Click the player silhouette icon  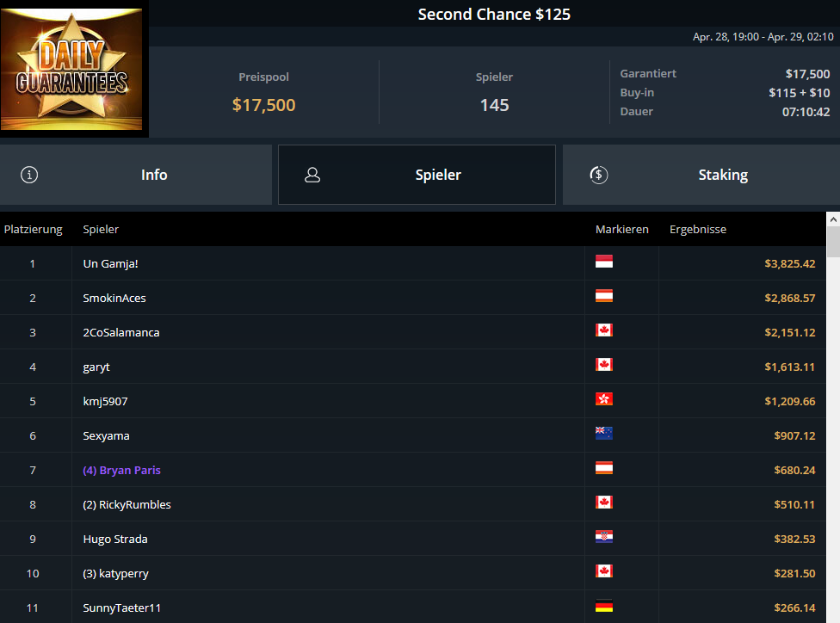(312, 175)
